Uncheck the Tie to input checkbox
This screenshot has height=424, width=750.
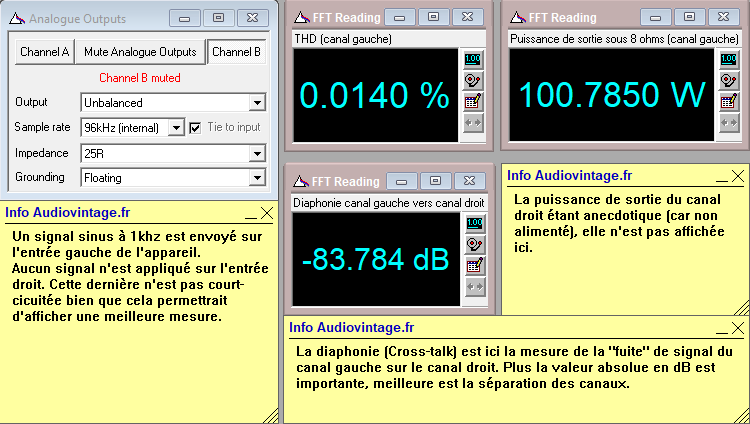click(x=195, y=128)
